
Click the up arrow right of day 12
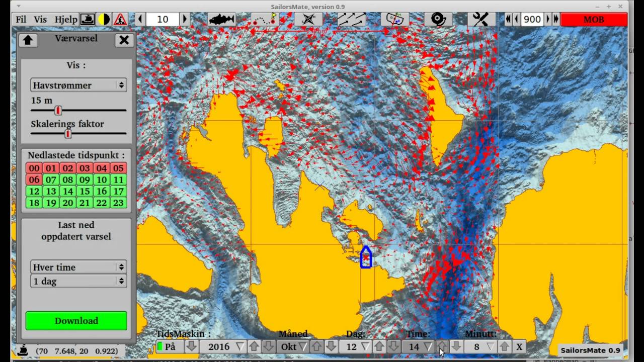[x=379, y=347]
